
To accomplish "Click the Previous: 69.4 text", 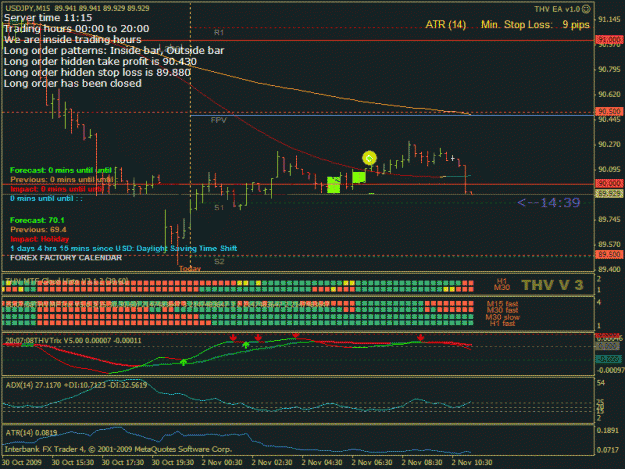I will point(38,230).
